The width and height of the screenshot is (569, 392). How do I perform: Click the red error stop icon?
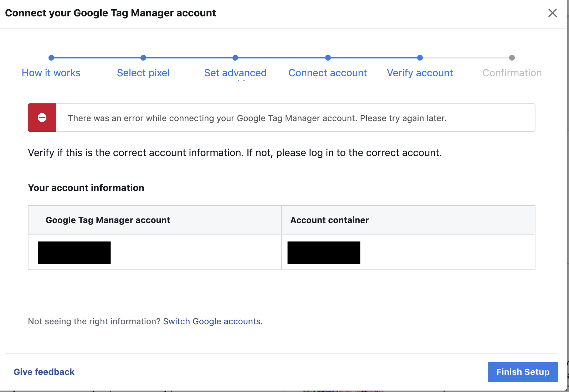click(x=42, y=118)
